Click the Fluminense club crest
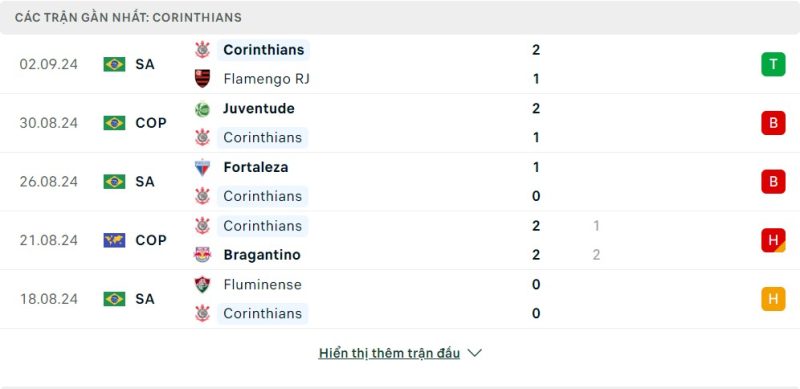The height and width of the screenshot is (389, 800). point(203,284)
